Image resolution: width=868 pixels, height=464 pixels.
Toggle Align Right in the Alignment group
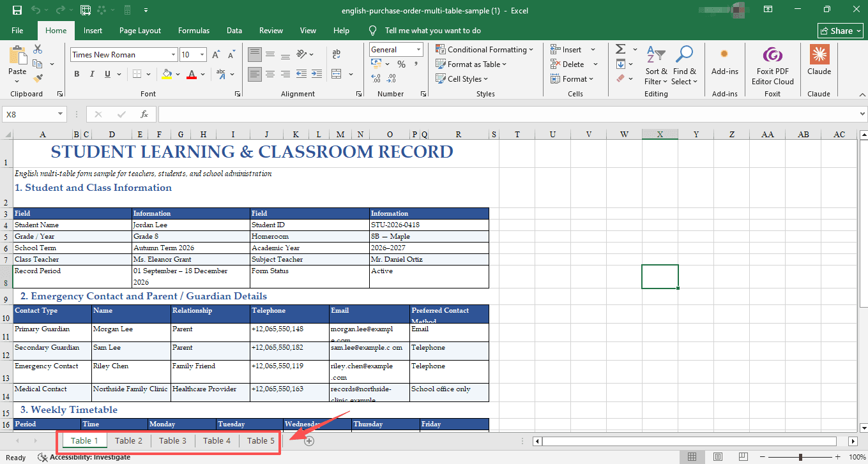pos(286,74)
